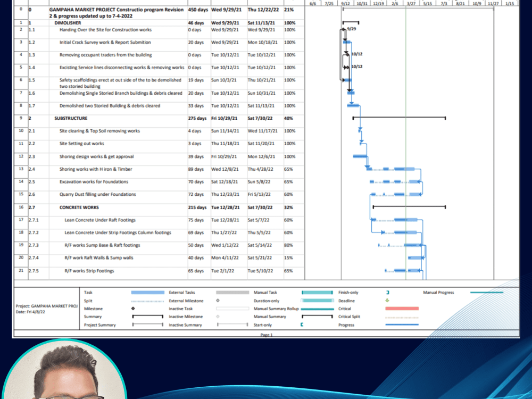Click 'R/F work Raft Walls & Sump walls'
The image size is (532, 399).
click(99, 258)
